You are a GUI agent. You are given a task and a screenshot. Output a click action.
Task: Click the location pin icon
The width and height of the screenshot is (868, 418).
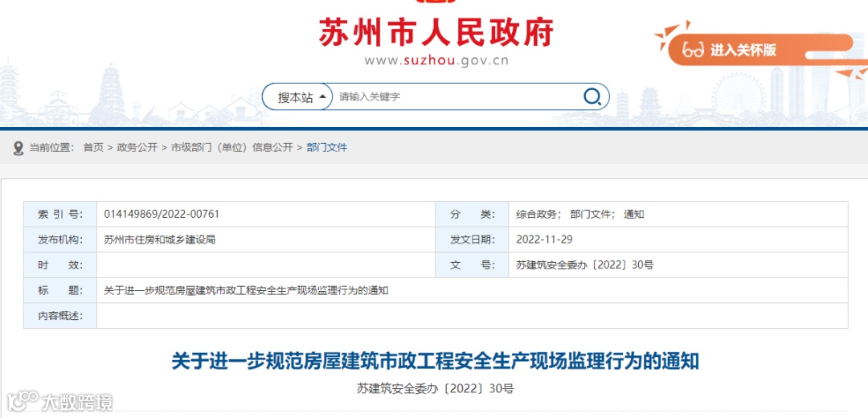point(18,148)
